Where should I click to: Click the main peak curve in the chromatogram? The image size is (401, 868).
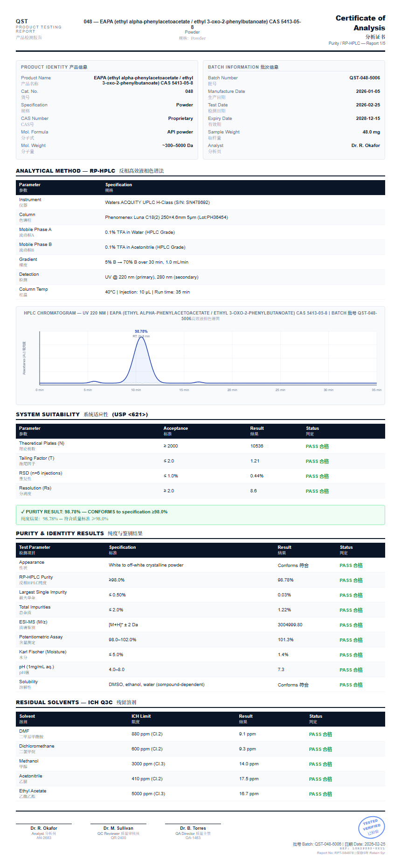click(141, 359)
